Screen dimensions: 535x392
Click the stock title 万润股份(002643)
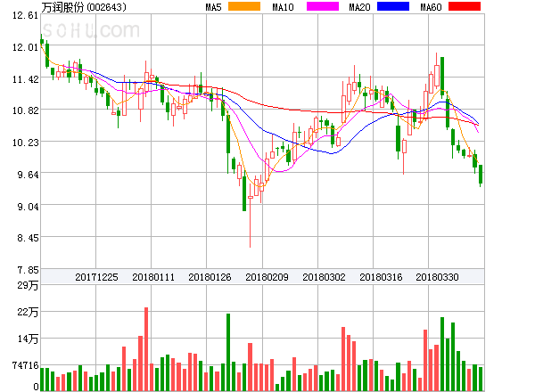click(x=84, y=7)
